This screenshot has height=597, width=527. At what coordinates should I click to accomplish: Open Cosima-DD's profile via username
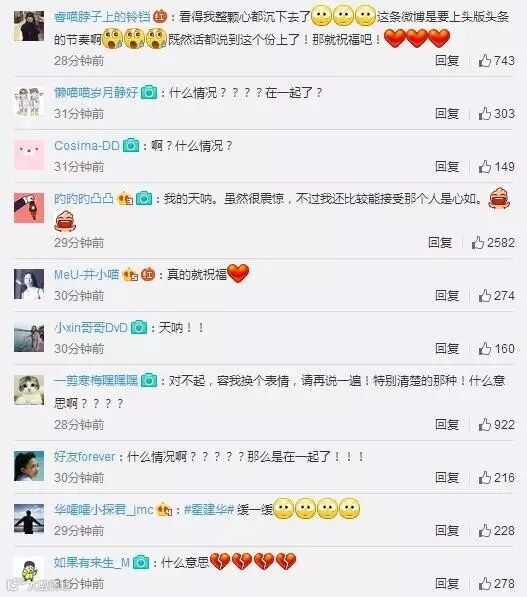pos(87,145)
